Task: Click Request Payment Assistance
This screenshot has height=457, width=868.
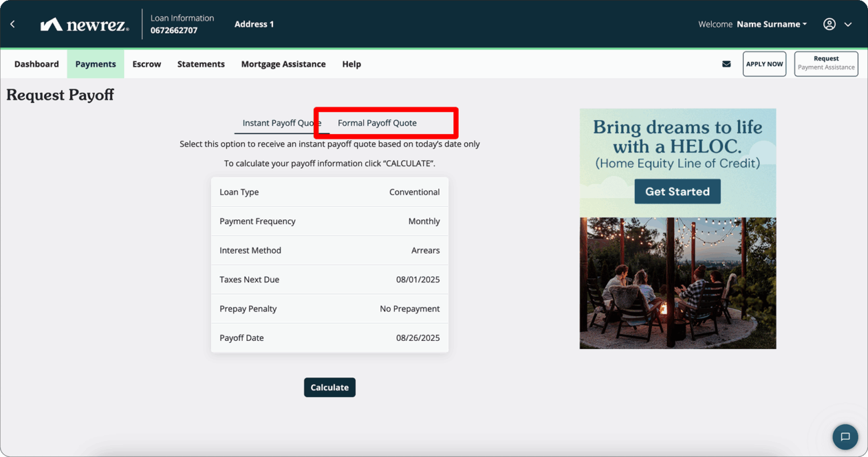Action: [826, 63]
